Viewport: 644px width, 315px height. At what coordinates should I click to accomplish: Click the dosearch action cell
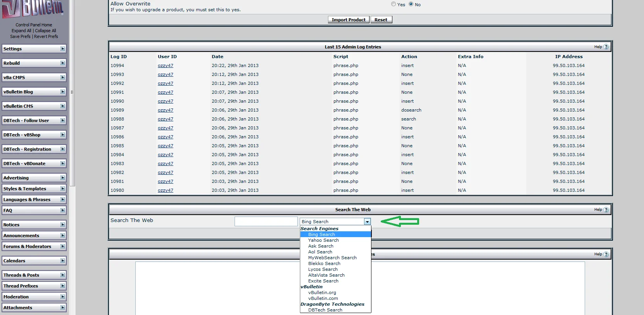tap(411, 110)
